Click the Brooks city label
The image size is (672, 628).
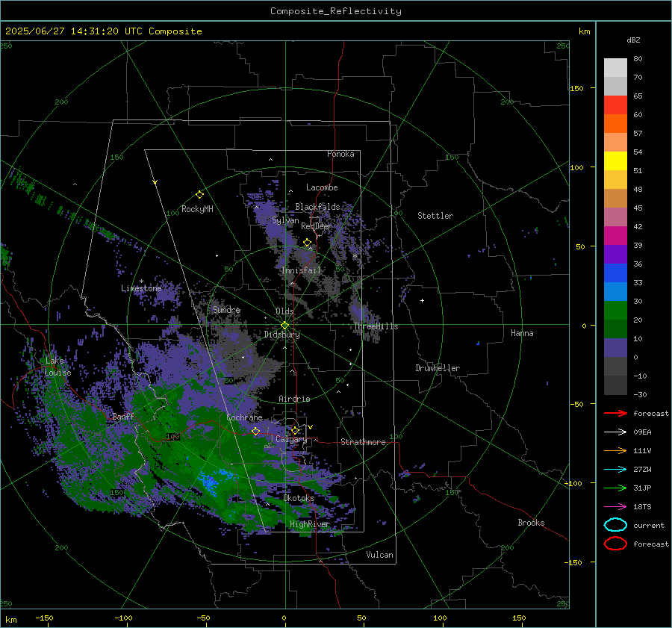[531, 523]
